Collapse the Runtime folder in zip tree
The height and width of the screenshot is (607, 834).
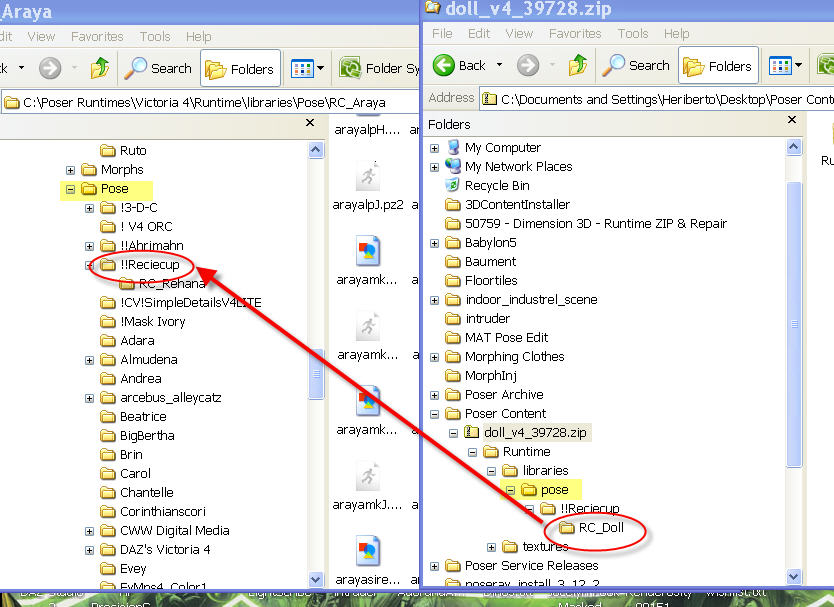coord(472,453)
